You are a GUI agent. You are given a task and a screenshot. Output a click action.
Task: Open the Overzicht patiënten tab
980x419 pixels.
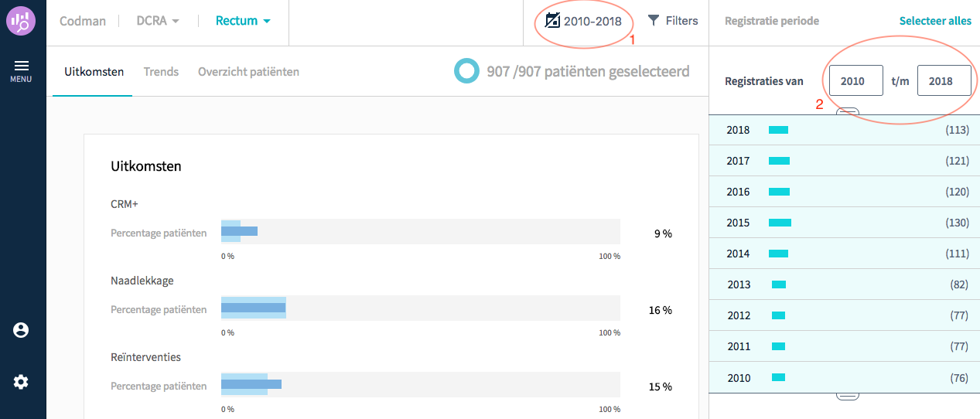pos(248,72)
